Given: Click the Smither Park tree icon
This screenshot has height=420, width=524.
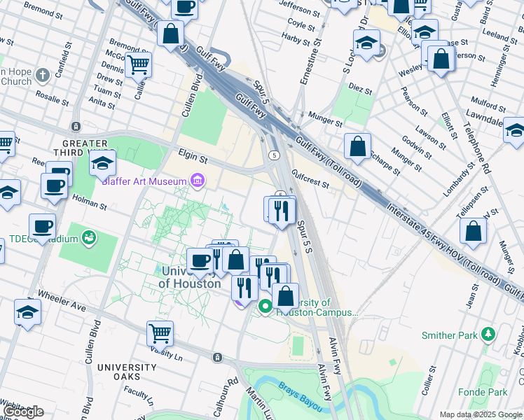Looking at the screenshot, I should (488, 335).
